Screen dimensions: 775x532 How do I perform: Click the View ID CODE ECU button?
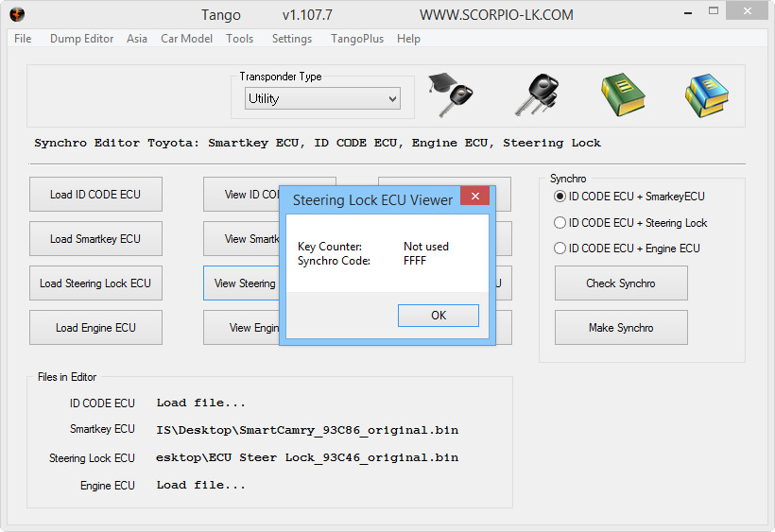(x=242, y=194)
